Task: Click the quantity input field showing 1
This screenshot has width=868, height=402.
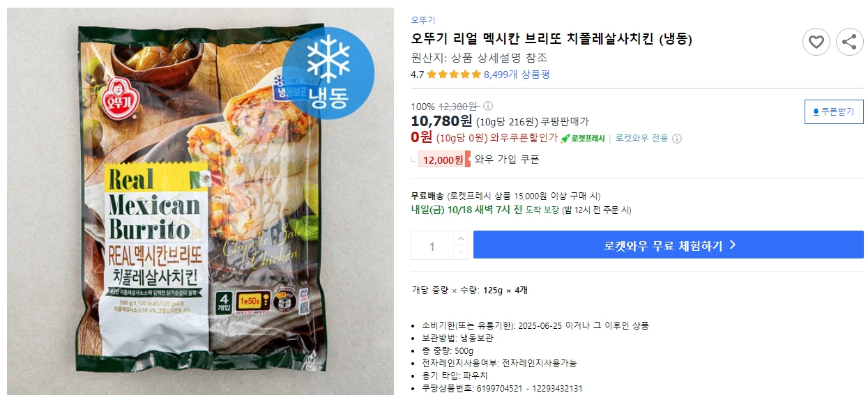Action: point(432,245)
